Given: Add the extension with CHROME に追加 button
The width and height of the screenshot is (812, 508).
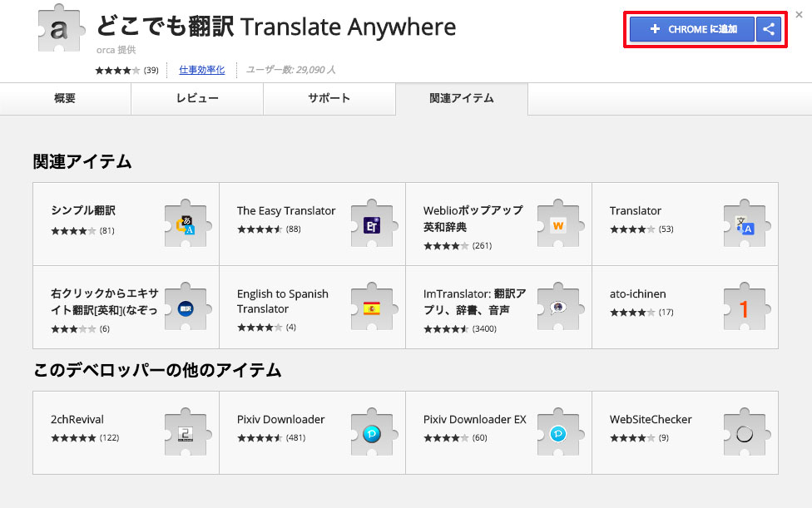Looking at the screenshot, I should click(x=692, y=29).
